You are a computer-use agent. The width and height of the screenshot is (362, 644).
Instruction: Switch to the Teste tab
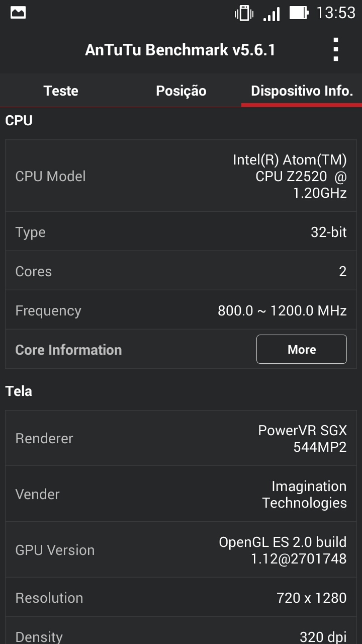click(x=61, y=91)
